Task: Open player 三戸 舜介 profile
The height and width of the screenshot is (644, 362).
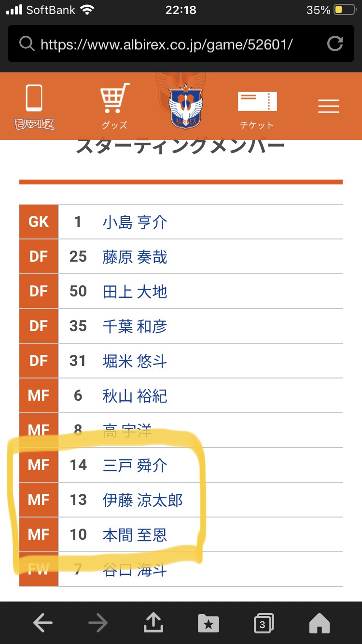Action: 135,465
